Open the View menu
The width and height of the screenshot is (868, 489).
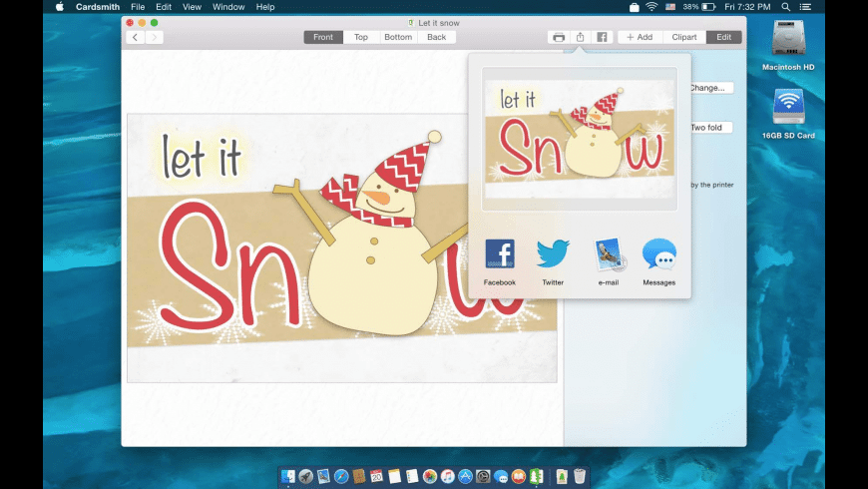(192, 7)
